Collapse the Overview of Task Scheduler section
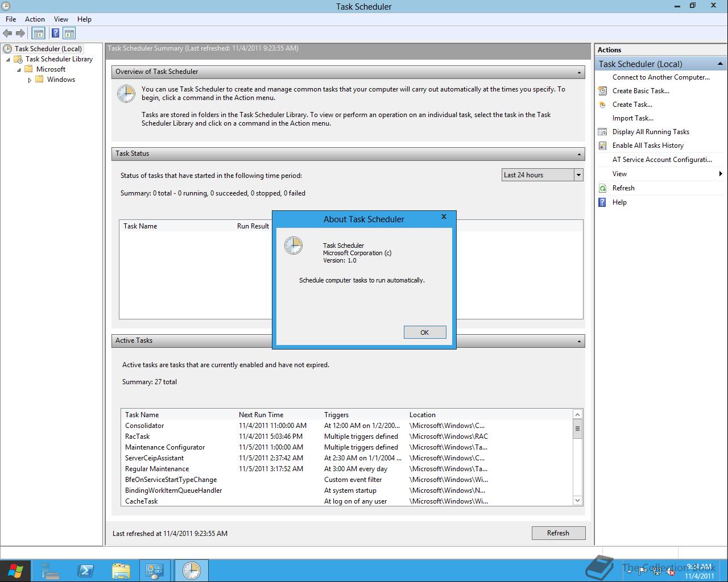728x582 pixels. point(579,72)
